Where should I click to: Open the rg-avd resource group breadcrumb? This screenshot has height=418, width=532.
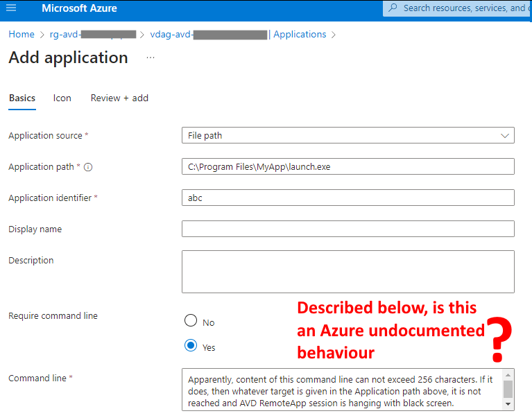point(93,34)
